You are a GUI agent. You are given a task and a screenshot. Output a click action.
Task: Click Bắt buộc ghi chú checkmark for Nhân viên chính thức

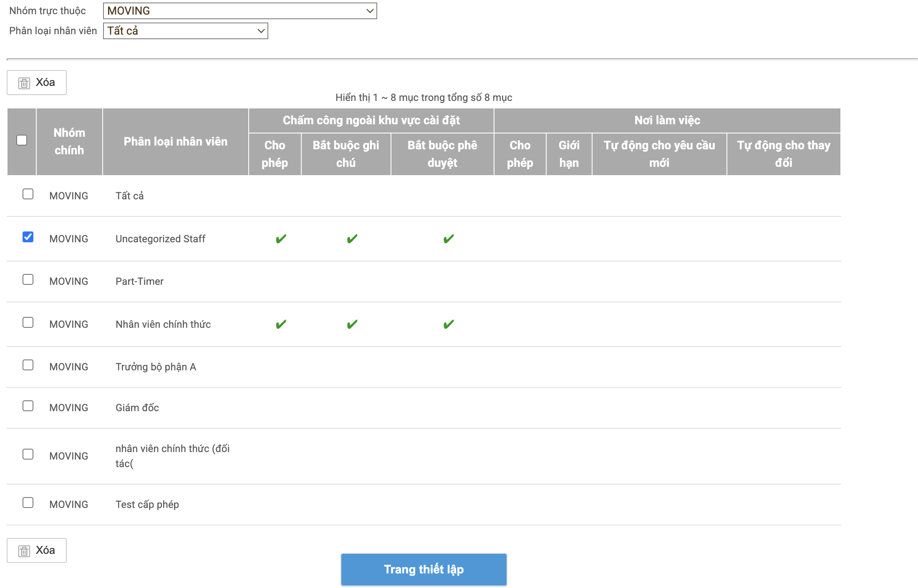tap(352, 324)
